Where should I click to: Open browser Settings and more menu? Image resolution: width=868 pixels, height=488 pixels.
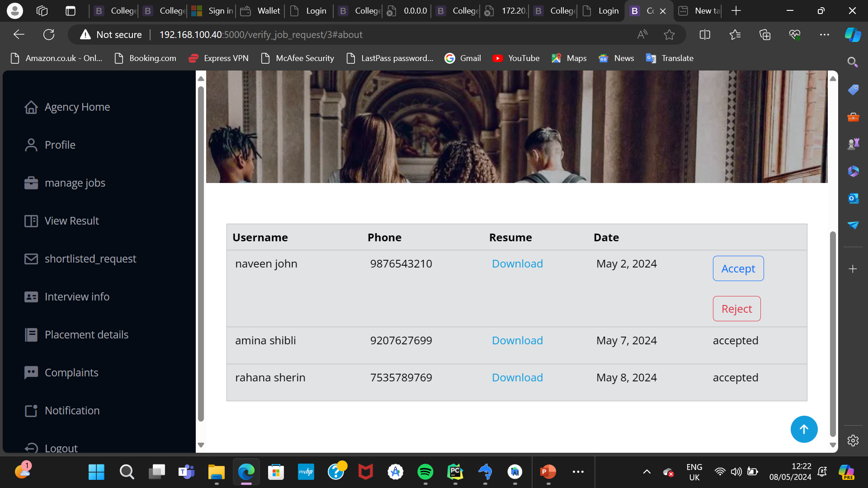pos(824,35)
